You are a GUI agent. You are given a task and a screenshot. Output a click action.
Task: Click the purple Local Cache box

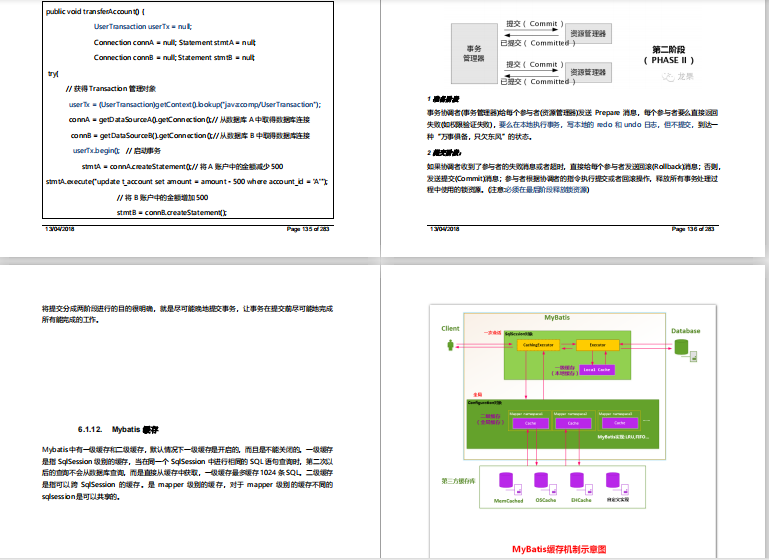[597, 370]
